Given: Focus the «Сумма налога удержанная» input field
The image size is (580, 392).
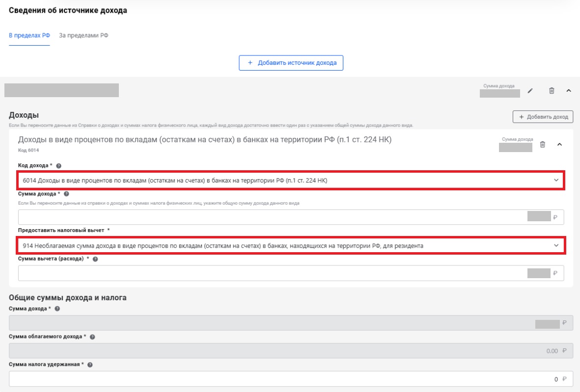Looking at the screenshot, I should click(291, 379).
